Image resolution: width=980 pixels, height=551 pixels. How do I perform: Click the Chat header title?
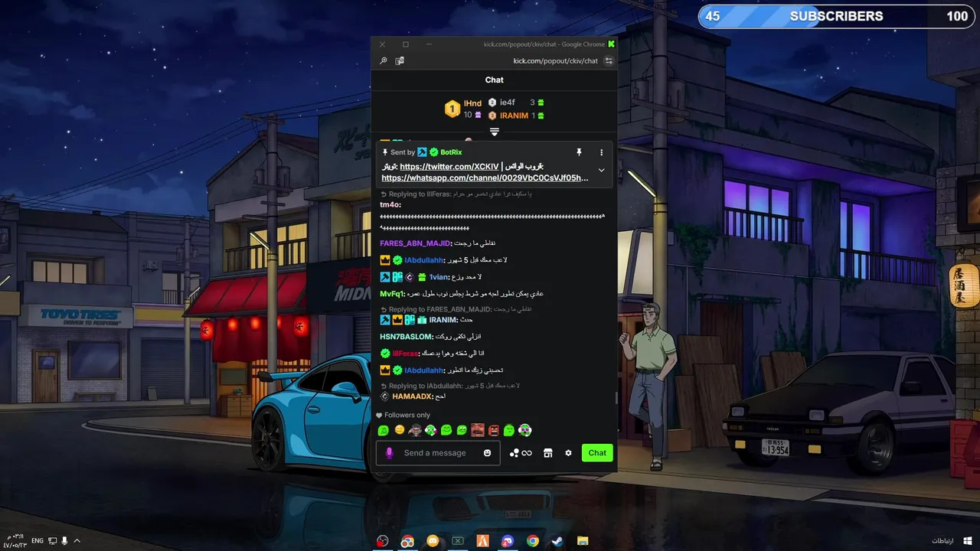point(495,80)
